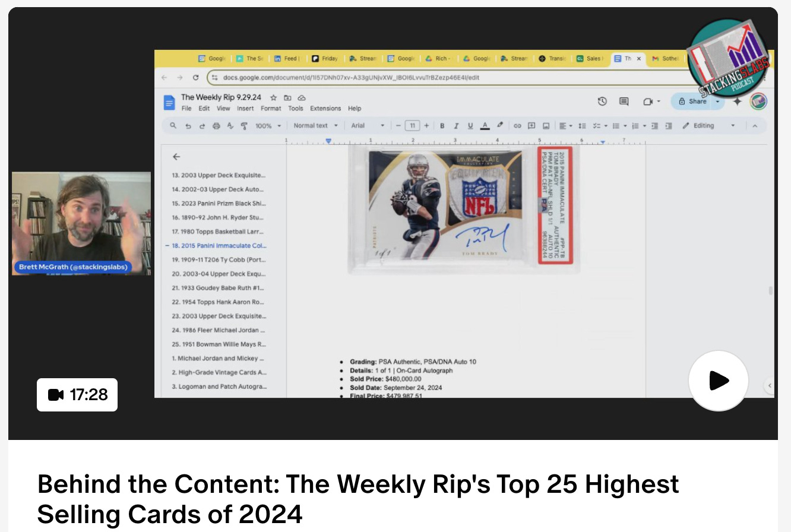Open the Editing mode dropdown
This screenshot has width=791, height=532.
tap(709, 126)
